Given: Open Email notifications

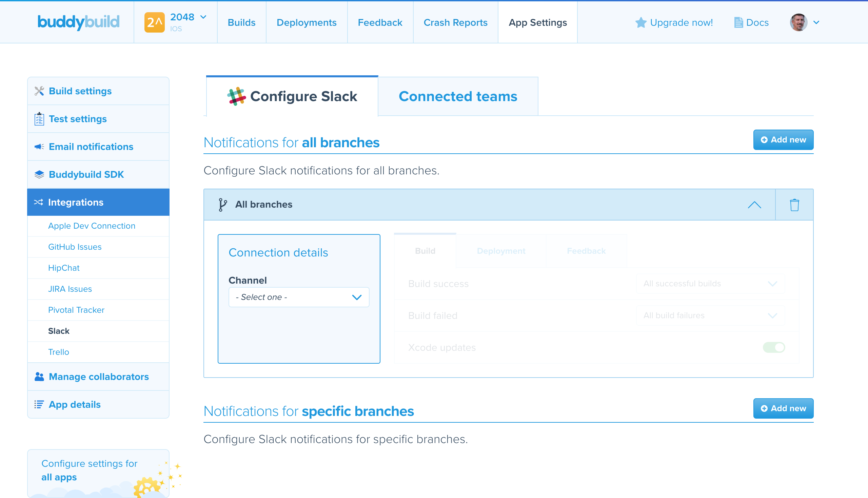Looking at the screenshot, I should pos(98,147).
